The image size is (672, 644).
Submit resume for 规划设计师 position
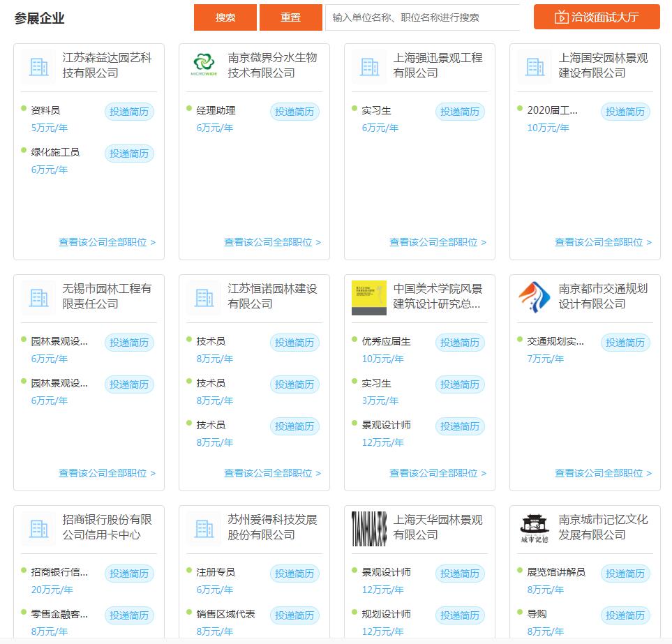pyautogui.click(x=460, y=615)
